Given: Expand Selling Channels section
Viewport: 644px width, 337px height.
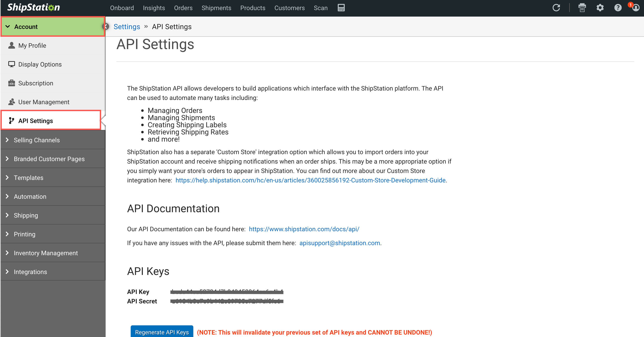Looking at the screenshot, I should tap(53, 140).
